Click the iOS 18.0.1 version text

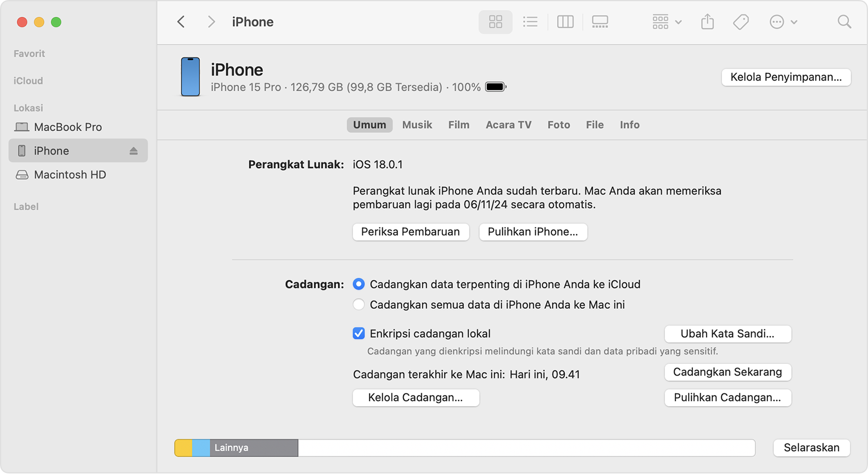pos(378,165)
